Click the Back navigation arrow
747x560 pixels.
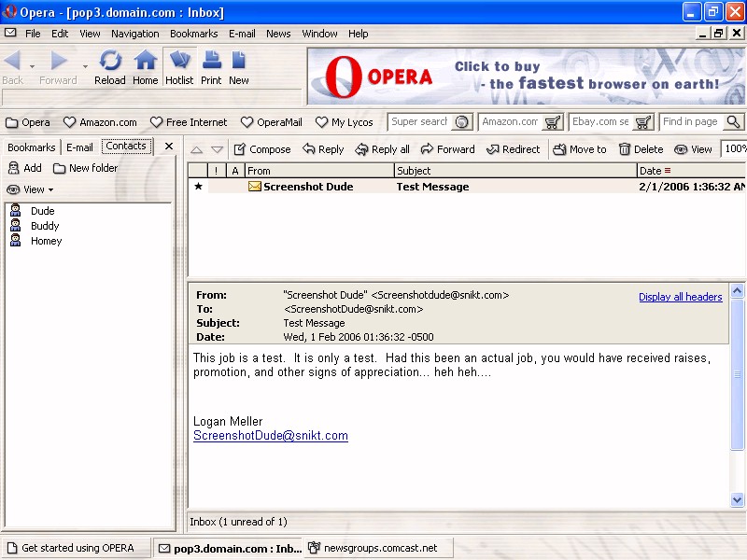tap(12, 66)
